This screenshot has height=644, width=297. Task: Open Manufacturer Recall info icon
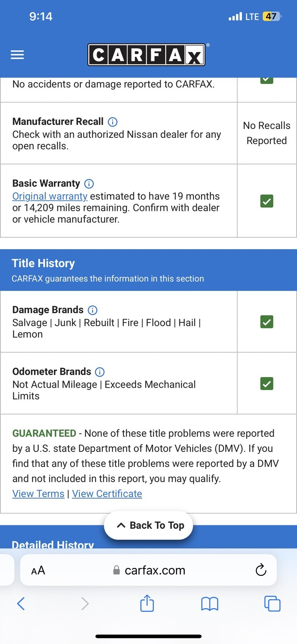113,122
